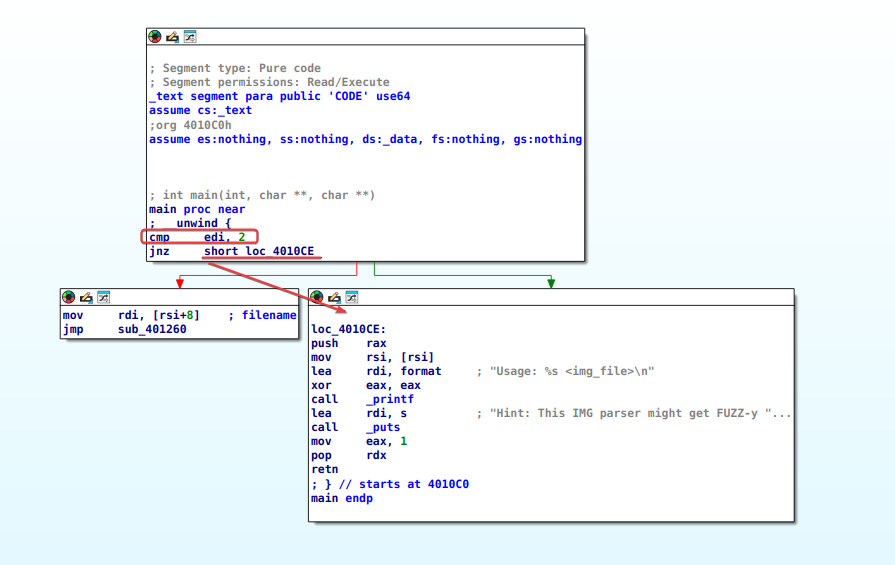Click the 'int main(int, char **, char **)' comment
This screenshot has width=895, height=565.
click(x=263, y=195)
